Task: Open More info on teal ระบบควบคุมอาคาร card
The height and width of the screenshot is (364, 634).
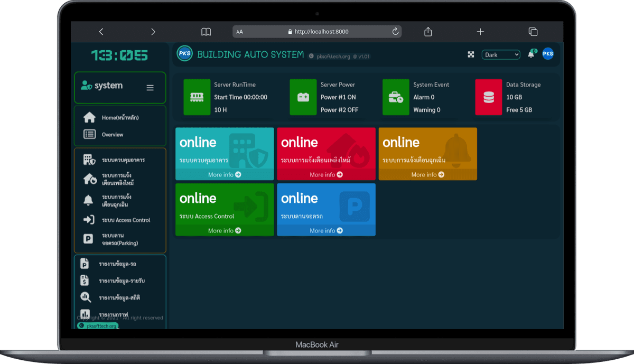Action: tap(225, 174)
